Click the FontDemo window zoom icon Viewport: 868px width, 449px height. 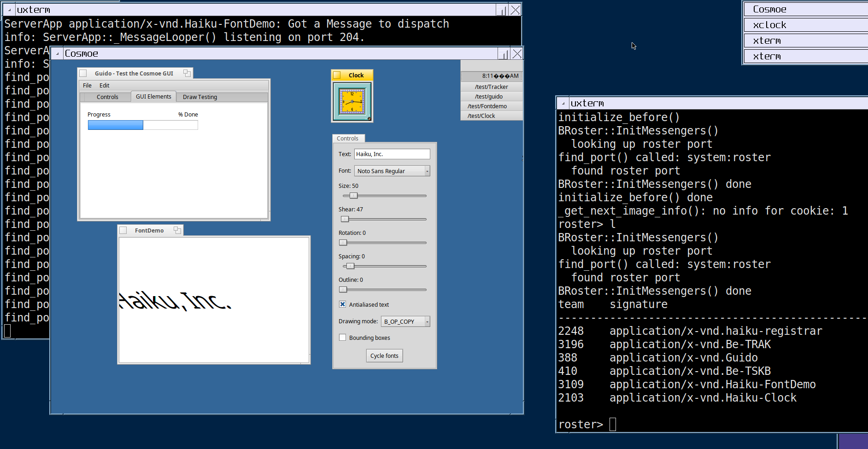(x=177, y=230)
